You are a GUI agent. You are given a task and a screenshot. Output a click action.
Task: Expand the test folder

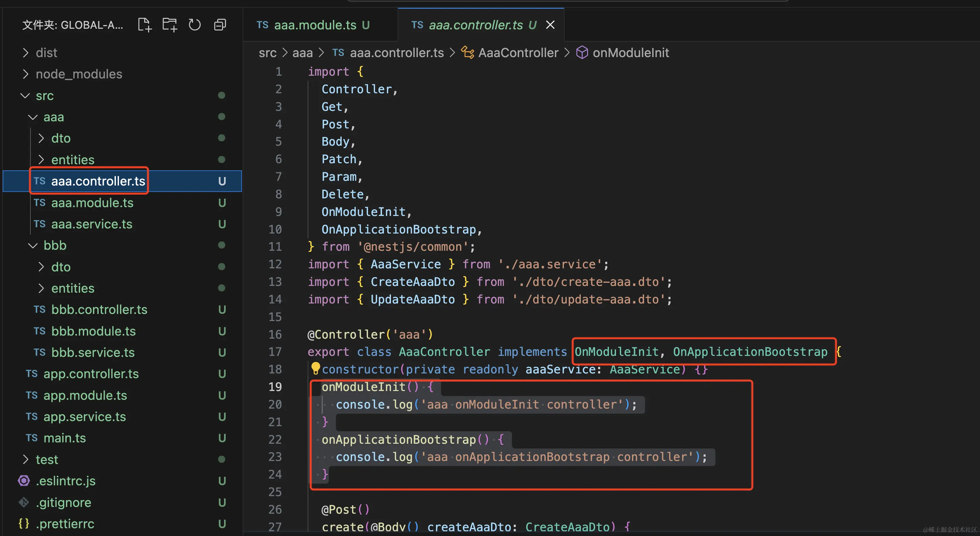[46, 460]
